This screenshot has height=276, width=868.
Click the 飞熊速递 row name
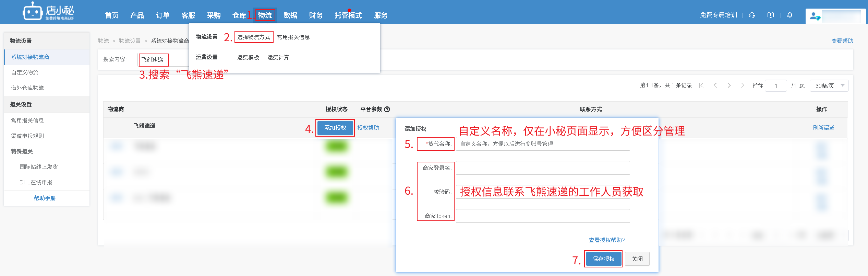144,126
